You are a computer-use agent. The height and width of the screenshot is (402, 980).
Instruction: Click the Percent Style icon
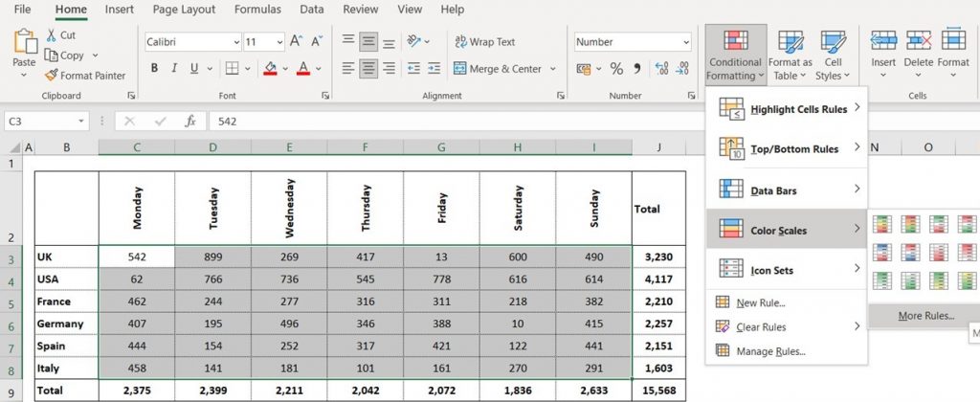point(616,69)
